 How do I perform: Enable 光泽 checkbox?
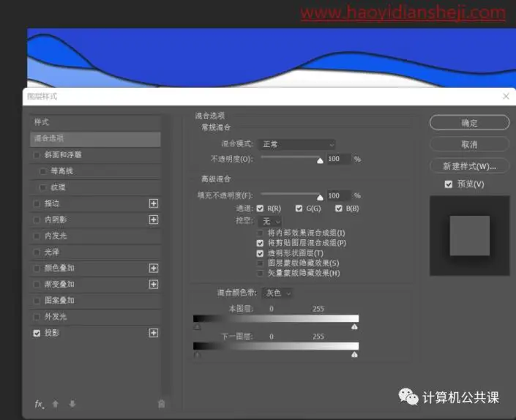37,252
